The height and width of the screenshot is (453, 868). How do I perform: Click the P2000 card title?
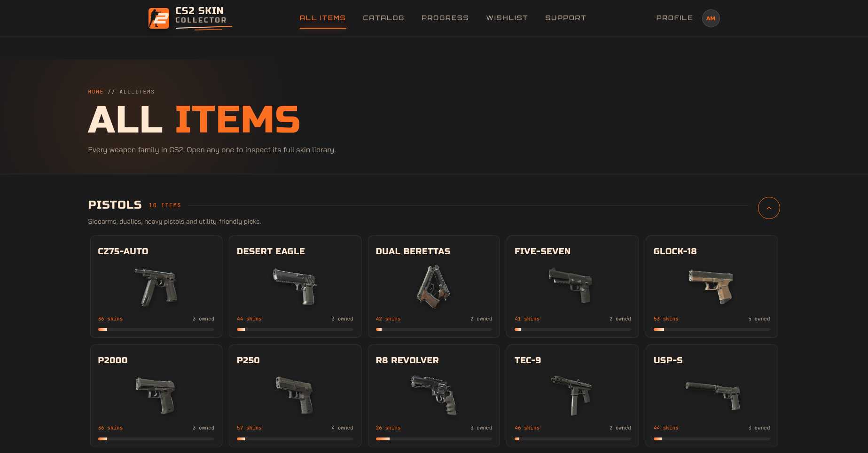coord(113,360)
